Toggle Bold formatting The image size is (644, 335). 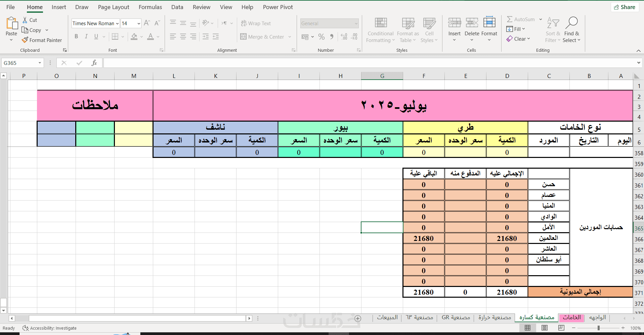[x=76, y=36]
